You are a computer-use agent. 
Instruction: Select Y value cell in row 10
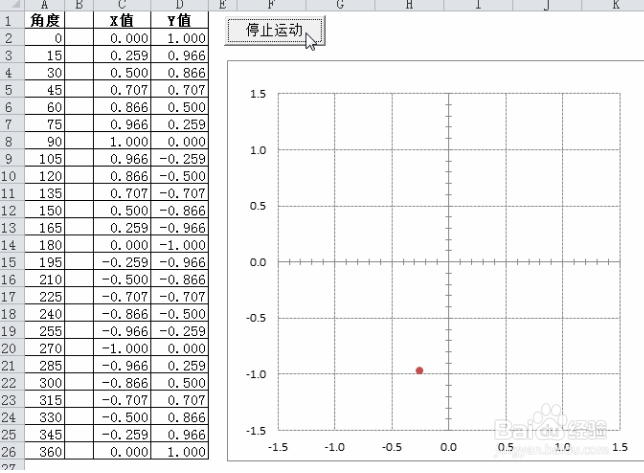tap(180, 176)
